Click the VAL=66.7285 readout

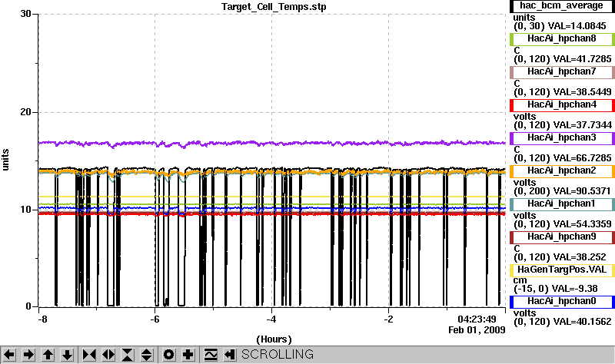582,158
